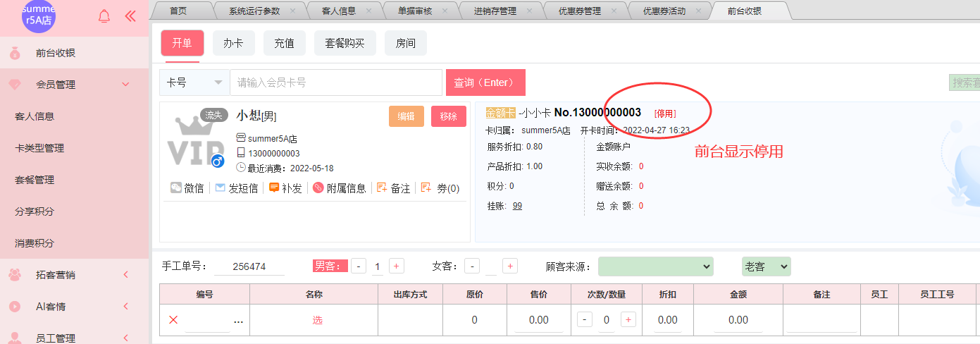Open coupons 券(0) icon
The image size is (980, 344).
pyautogui.click(x=426, y=188)
